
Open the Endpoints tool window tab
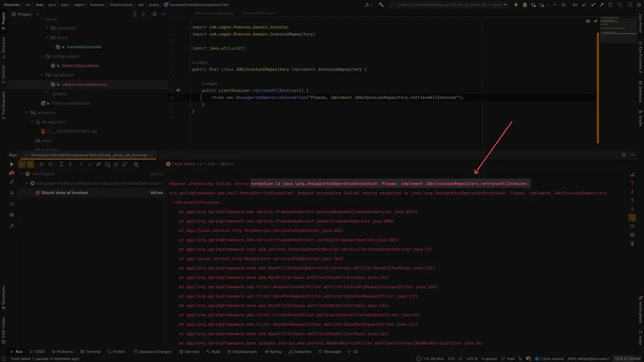click(x=300, y=352)
